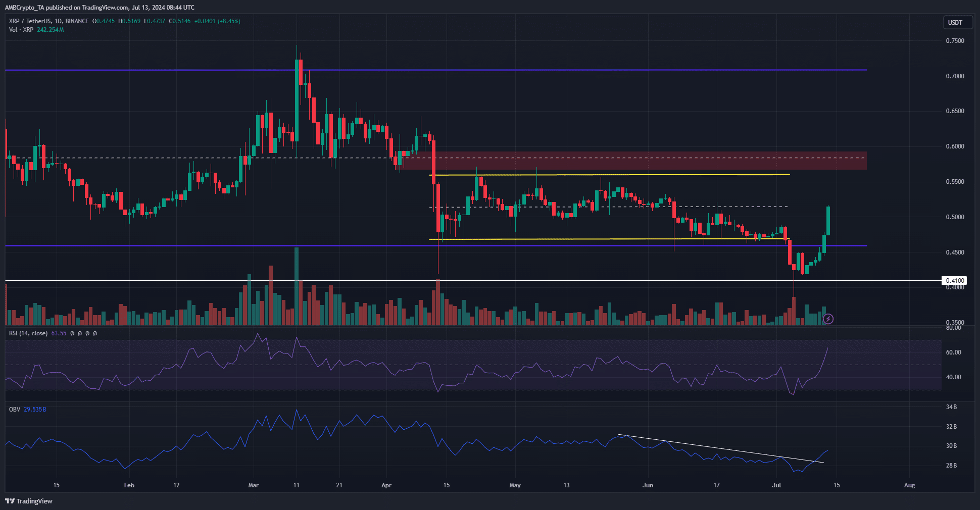The height and width of the screenshot is (510, 980).
Task: Click the close price C0.5146
Action: coord(180,21)
